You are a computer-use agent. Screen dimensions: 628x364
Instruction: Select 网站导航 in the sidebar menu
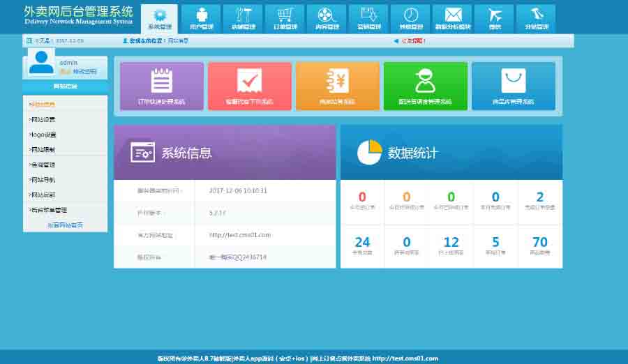coord(43,180)
